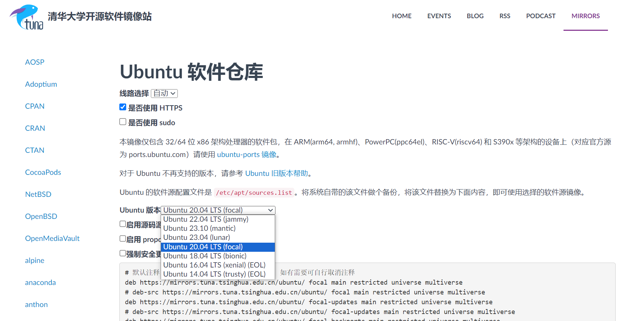The height and width of the screenshot is (321, 644).
Task: Choose Ubuntu 16.04 LTS (xenial) (EOL) option
Action: coord(218,265)
